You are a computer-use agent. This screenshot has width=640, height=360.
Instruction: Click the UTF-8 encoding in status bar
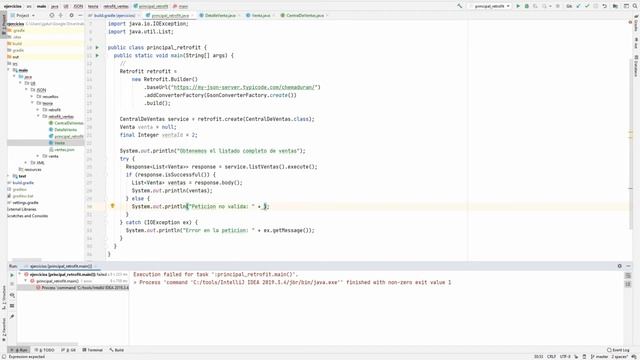[565, 357]
